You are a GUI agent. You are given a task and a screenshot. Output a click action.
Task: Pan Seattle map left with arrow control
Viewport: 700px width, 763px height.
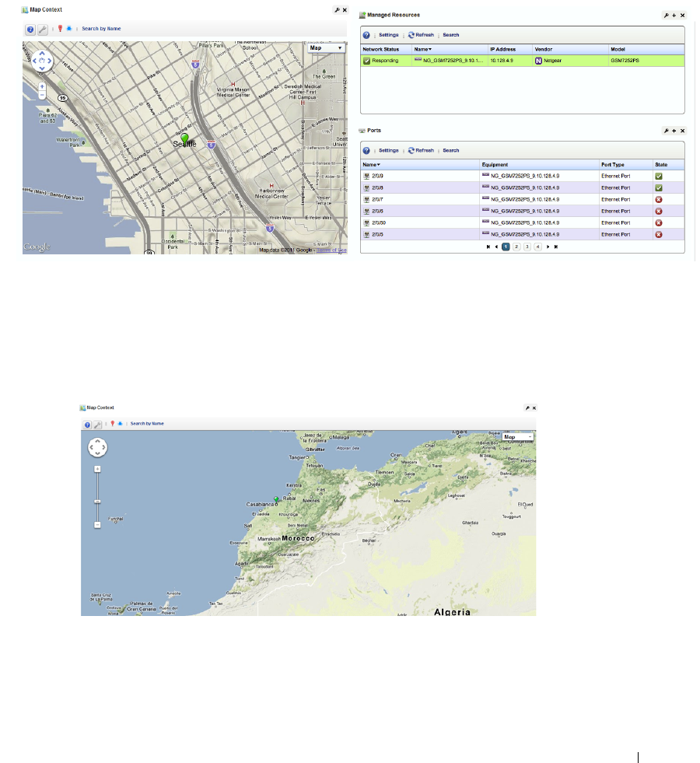point(34,61)
